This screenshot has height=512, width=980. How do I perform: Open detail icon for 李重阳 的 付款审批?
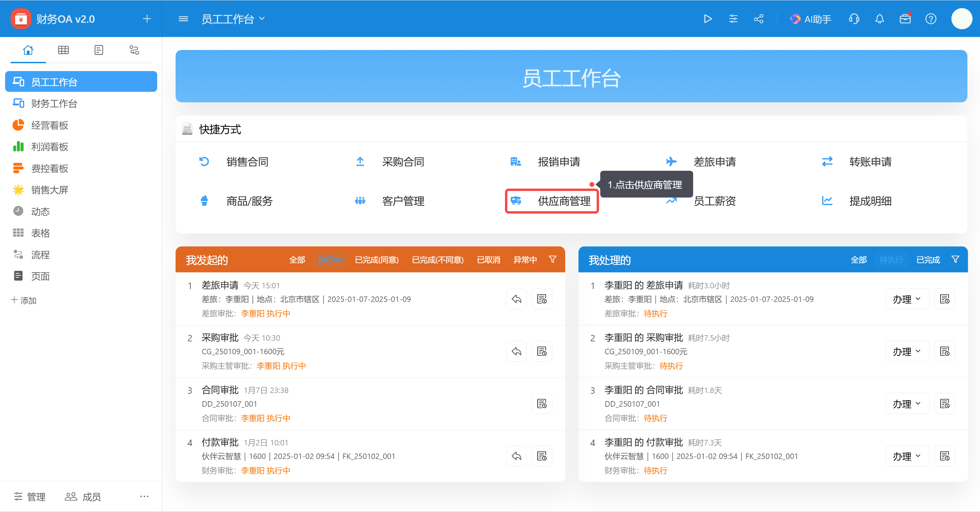click(x=945, y=456)
